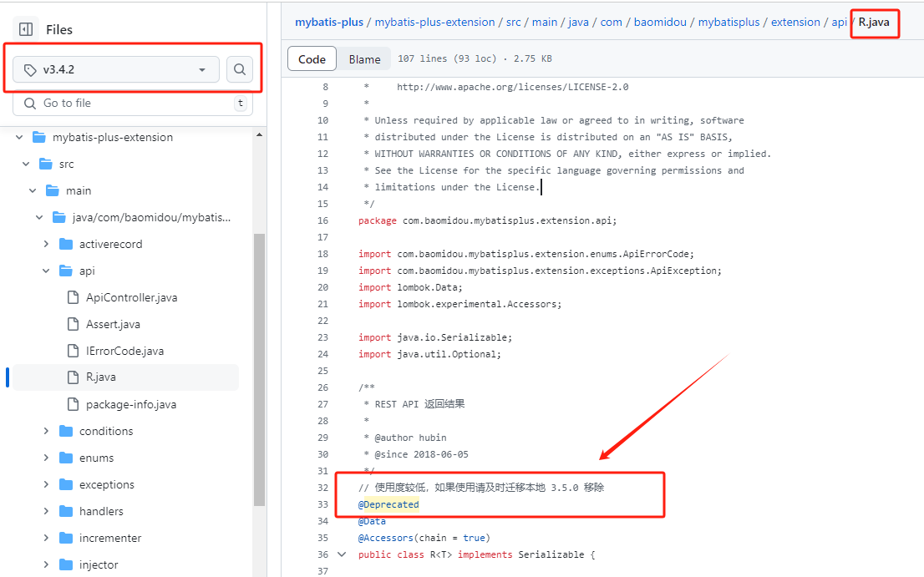Open mybatis-plus-extension breadcrumb link
This screenshot has height=577, width=924.
(x=435, y=22)
